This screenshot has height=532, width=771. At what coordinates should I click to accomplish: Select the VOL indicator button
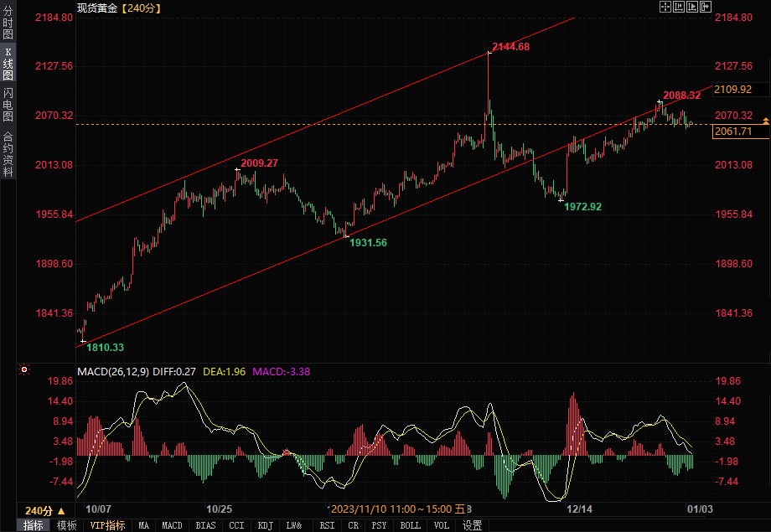pyautogui.click(x=442, y=525)
